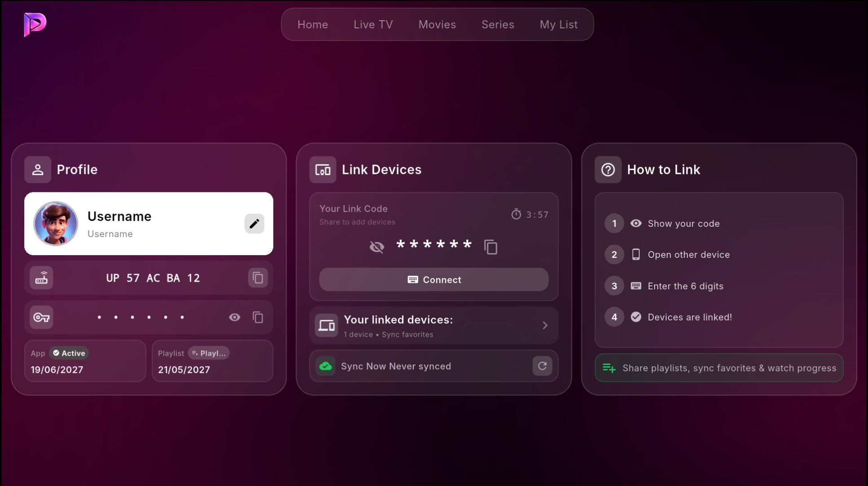Image resolution: width=868 pixels, height=486 pixels.
Task: Expand Your linked devices chevron
Action: coord(545,325)
